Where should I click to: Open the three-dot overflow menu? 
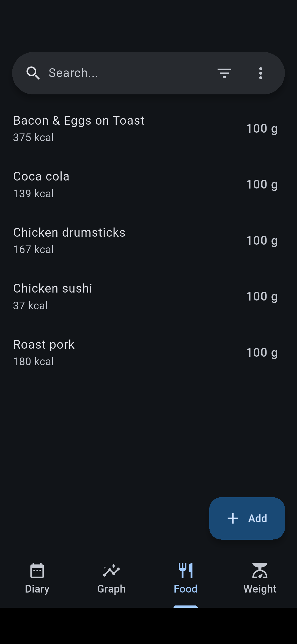[x=260, y=73]
